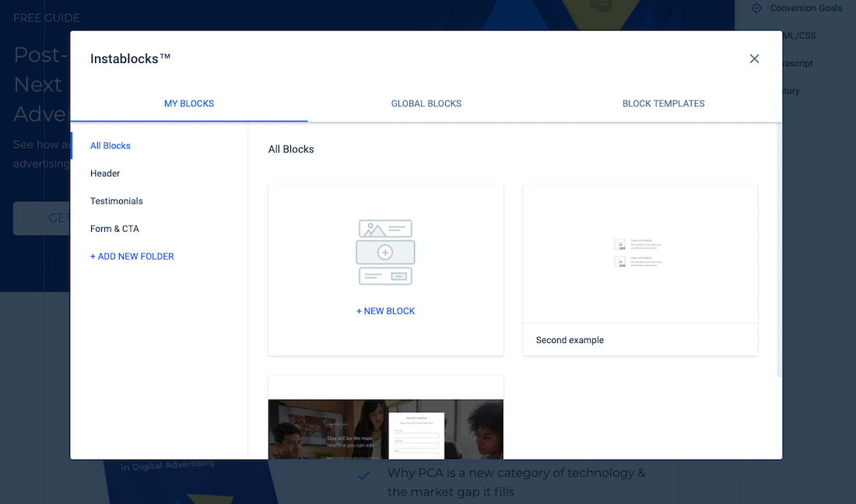This screenshot has width=856, height=504.
Task: Click the Javascript option in the side panel
Action: (x=798, y=64)
